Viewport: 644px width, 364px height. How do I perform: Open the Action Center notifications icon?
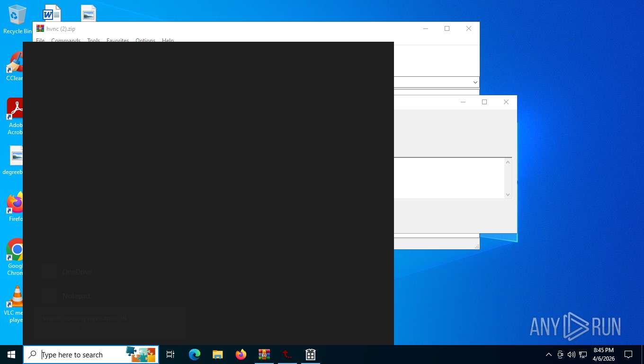point(628,355)
